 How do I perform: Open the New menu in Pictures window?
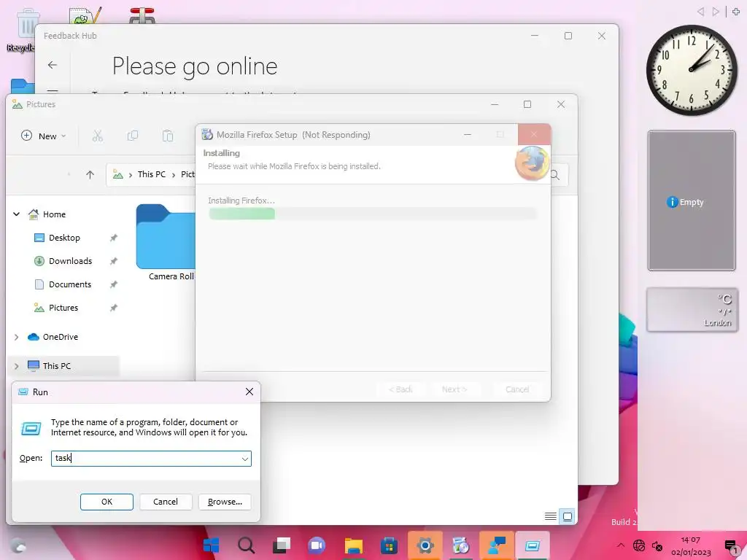tap(43, 136)
